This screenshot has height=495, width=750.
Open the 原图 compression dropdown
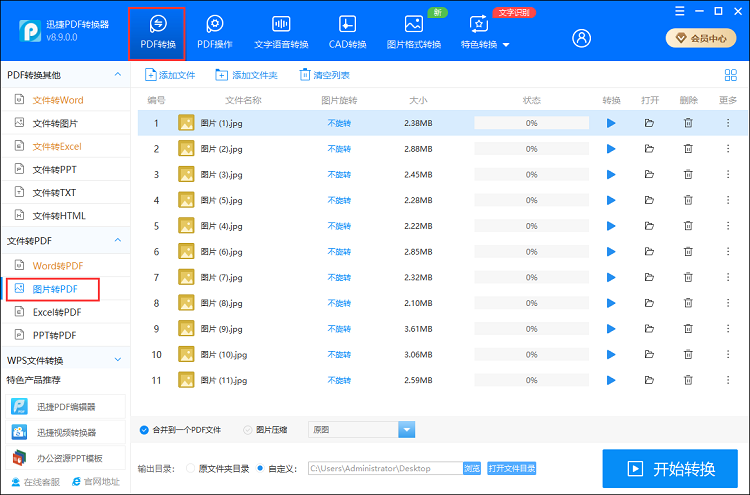pos(406,430)
